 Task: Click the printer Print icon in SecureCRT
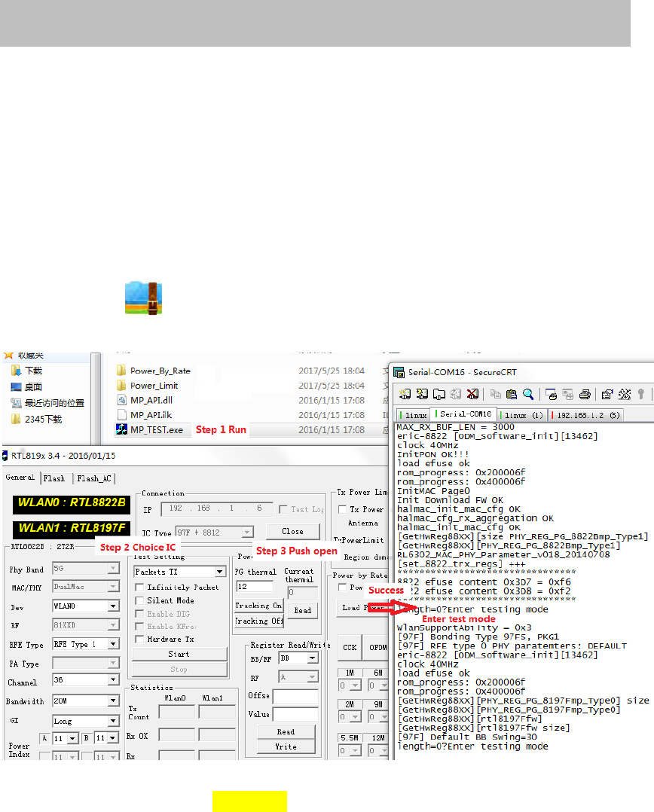tap(585, 394)
